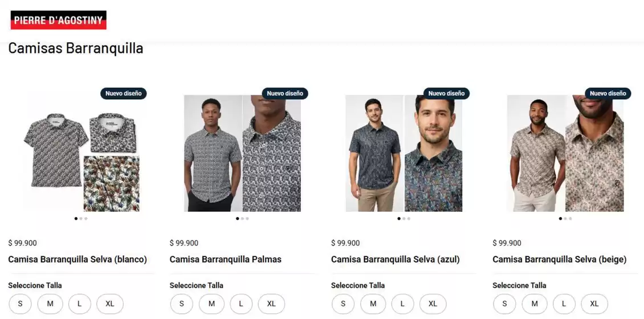Show third image dot for Barranquilla Palmas
Image resolution: width=644 pixels, height=319 pixels.
pos(247,218)
